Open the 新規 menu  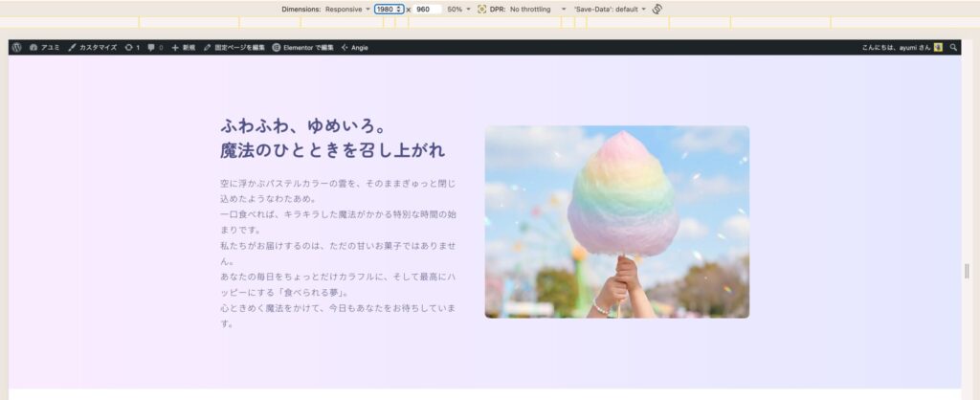(183, 47)
